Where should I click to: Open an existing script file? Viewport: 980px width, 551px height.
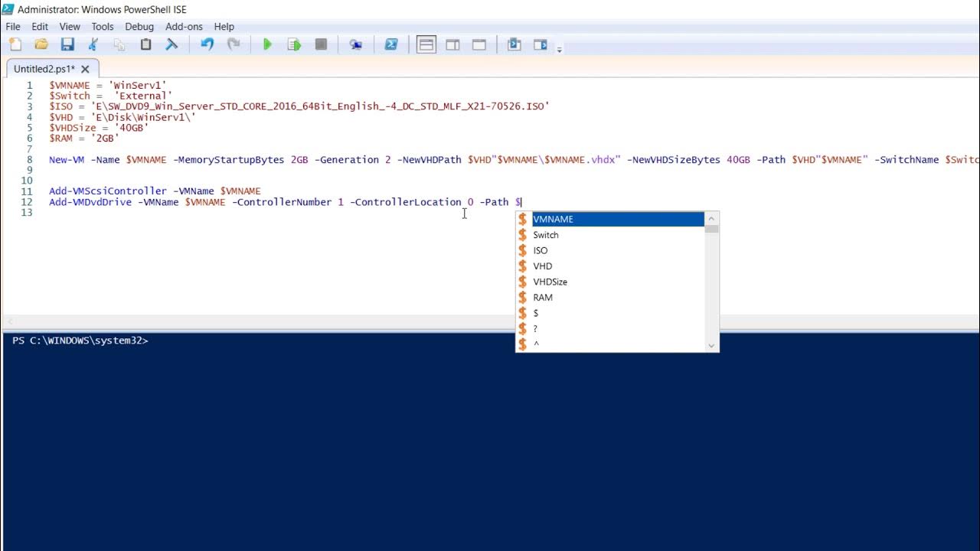tap(41, 44)
